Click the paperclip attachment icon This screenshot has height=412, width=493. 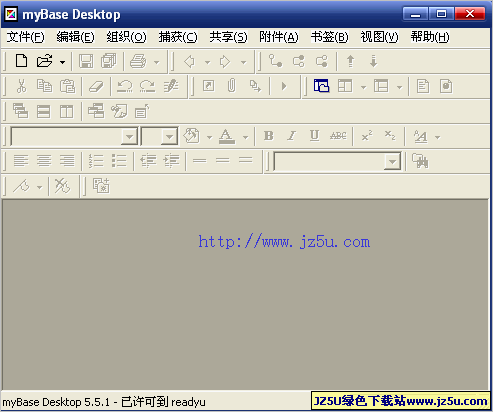(231, 86)
